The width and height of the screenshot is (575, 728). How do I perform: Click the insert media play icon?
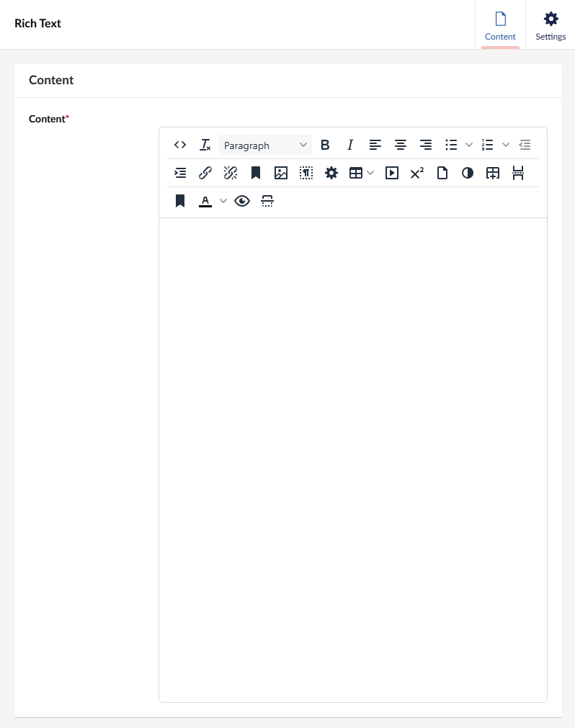(392, 173)
